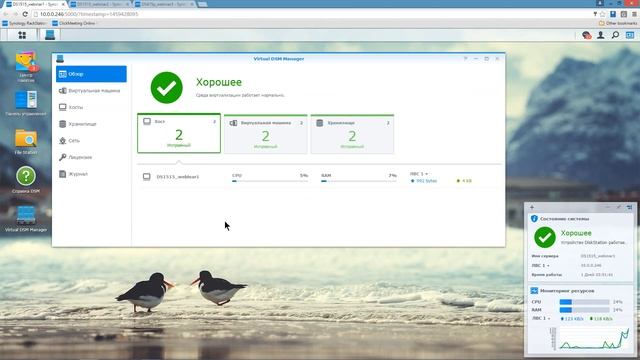Open help in Virtual DSM Manager title bar
The height and width of the screenshot is (360, 640).
coord(465,59)
